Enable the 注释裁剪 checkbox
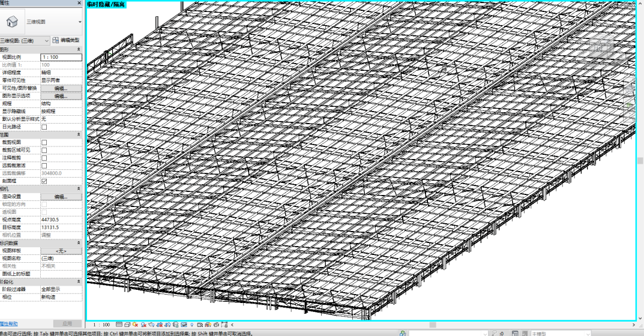 [44, 158]
